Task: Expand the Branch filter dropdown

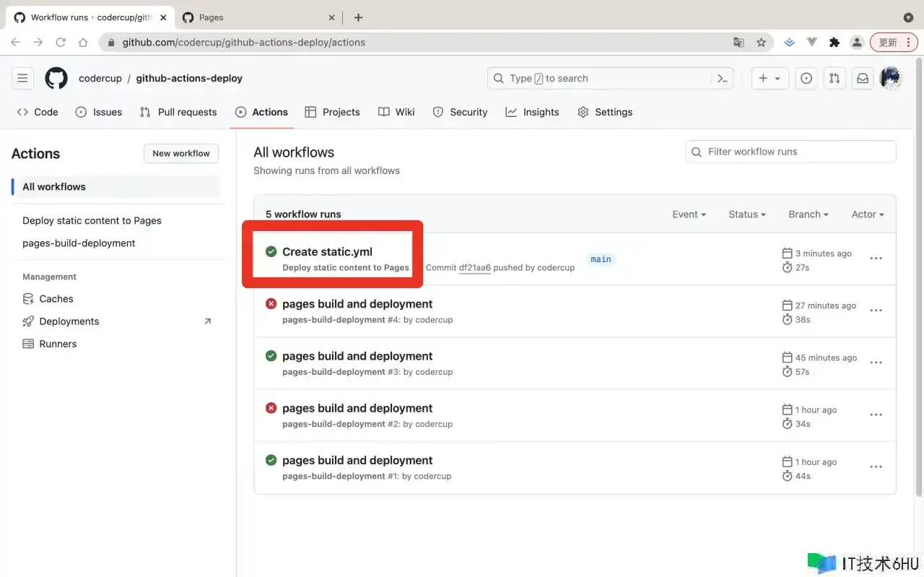Action: point(808,214)
